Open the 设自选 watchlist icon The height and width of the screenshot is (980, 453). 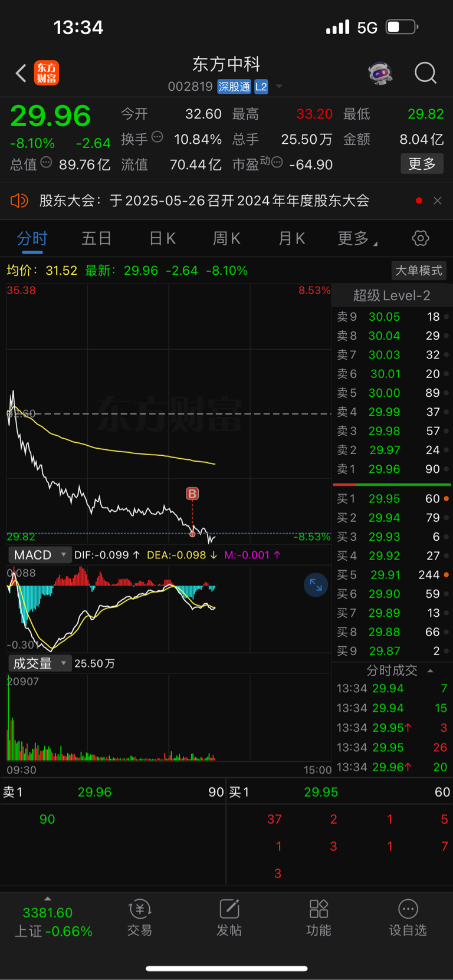(x=408, y=918)
